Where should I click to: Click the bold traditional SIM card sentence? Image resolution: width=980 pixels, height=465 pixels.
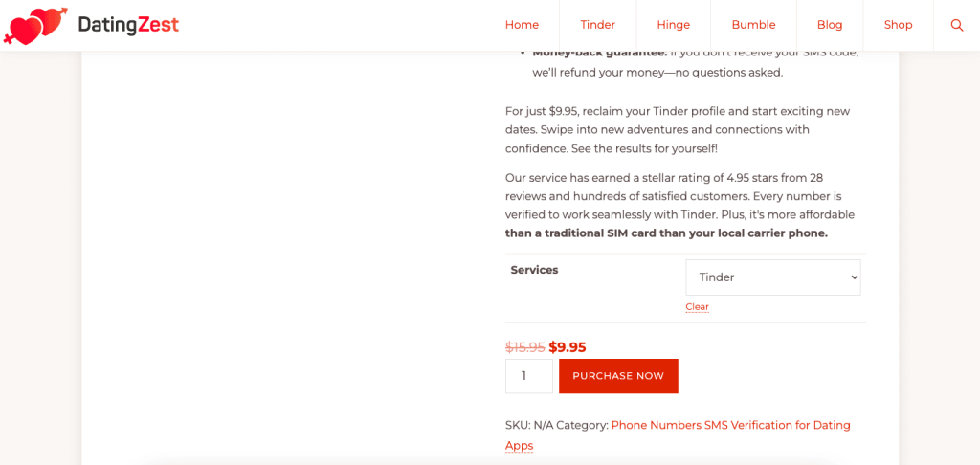(x=666, y=233)
